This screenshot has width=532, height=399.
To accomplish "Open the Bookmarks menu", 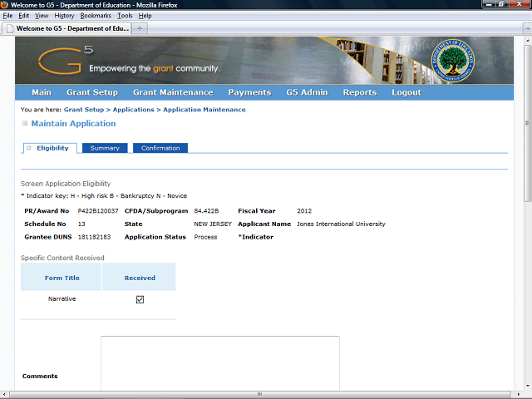I will click(x=96, y=16).
